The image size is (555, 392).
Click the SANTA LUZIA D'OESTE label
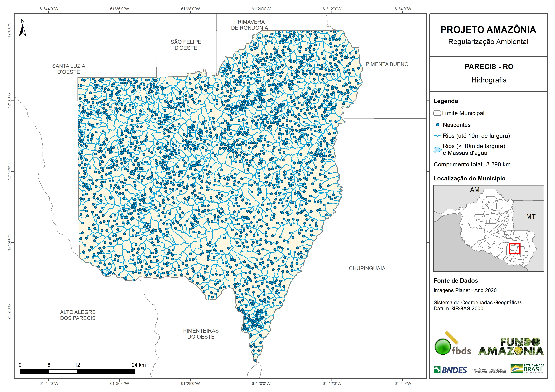click(x=69, y=69)
